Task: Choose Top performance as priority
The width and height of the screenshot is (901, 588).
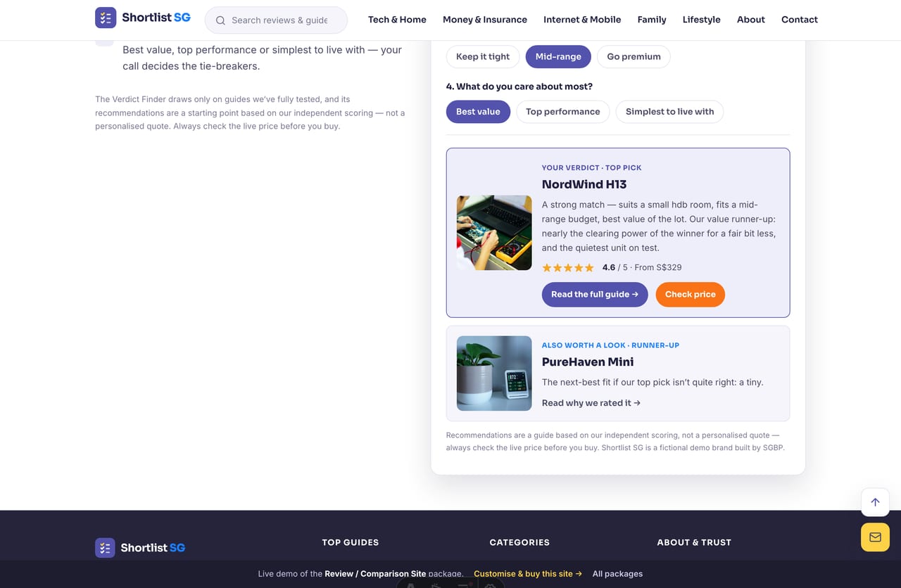Action: pos(563,112)
